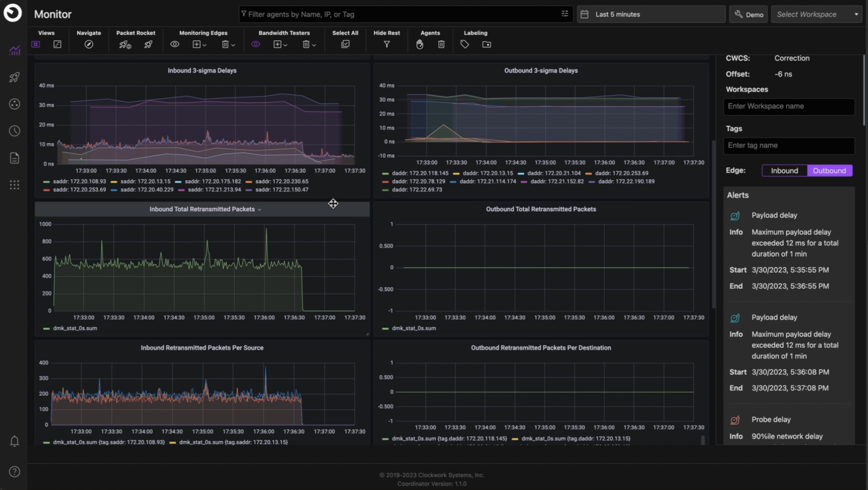Click the Agents hand icon

pos(420,44)
